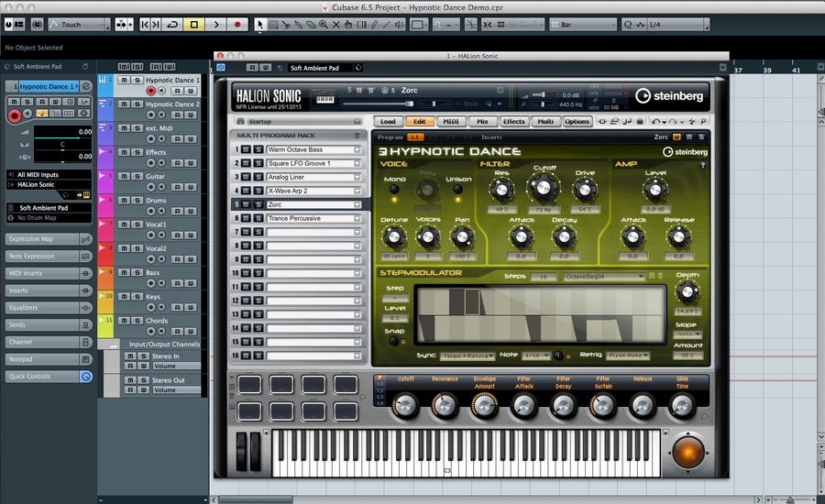The image size is (825, 504).
Task: Open the Quick Controls inspector section
Action: click(49, 376)
